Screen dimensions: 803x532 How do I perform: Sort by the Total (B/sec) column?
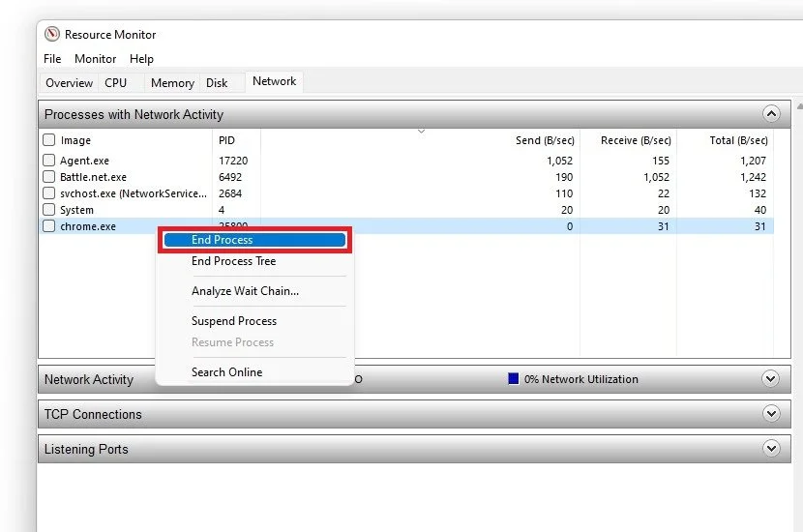coord(738,140)
